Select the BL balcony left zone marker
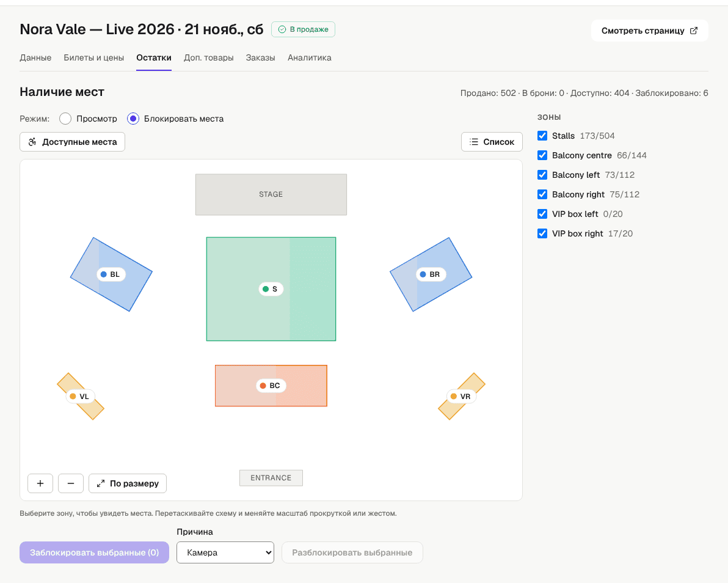Viewport: 728px width, 583px height. (111, 274)
